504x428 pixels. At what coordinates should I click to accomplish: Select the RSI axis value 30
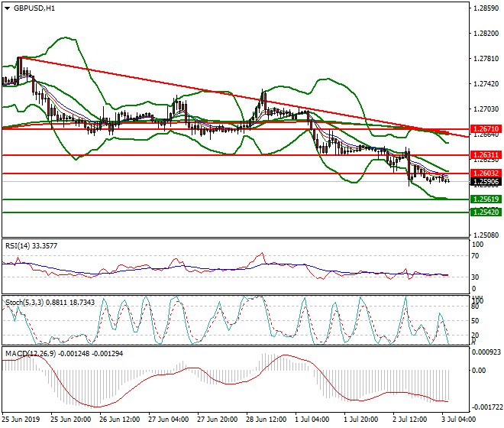coord(475,277)
